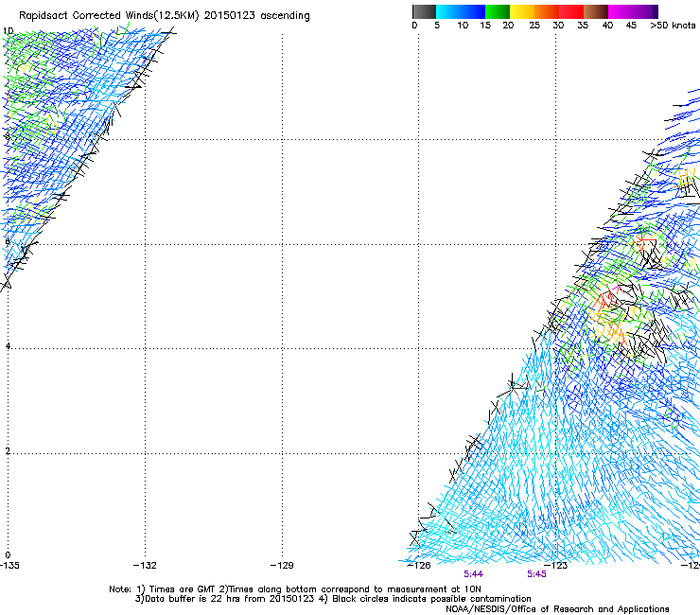Click the -132 longitude axis label
700x615 pixels.
[x=145, y=566]
